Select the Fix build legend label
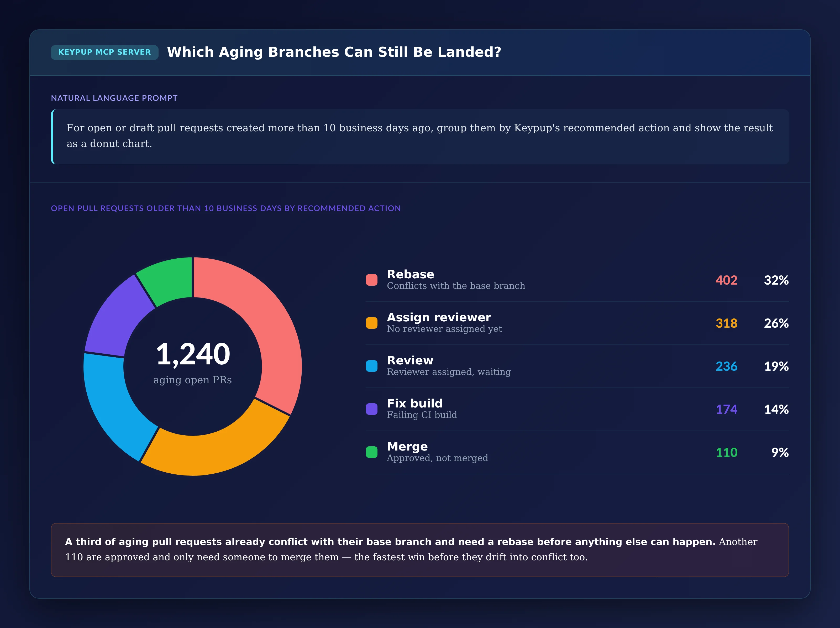The height and width of the screenshot is (628, 840). pos(415,403)
